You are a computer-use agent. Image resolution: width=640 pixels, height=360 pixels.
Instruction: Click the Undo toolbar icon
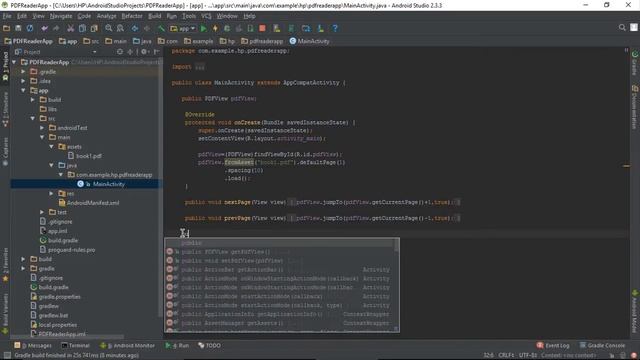tap(44, 28)
